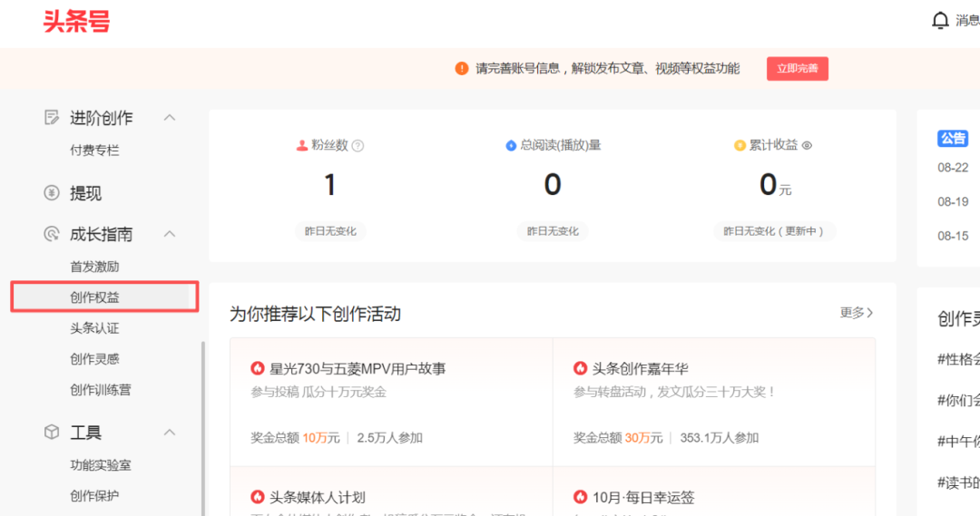Click flame icon of 头条媒体人计划
This screenshot has height=516, width=980.
point(258,497)
